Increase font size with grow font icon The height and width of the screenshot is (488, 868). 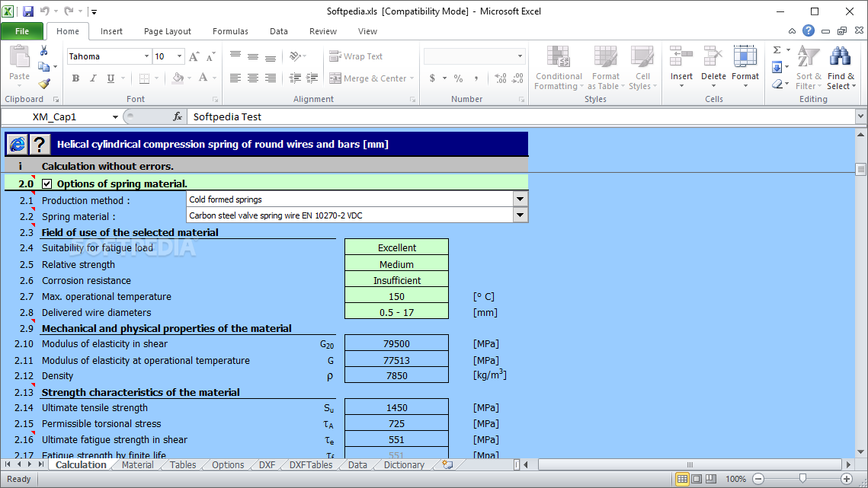(x=194, y=56)
